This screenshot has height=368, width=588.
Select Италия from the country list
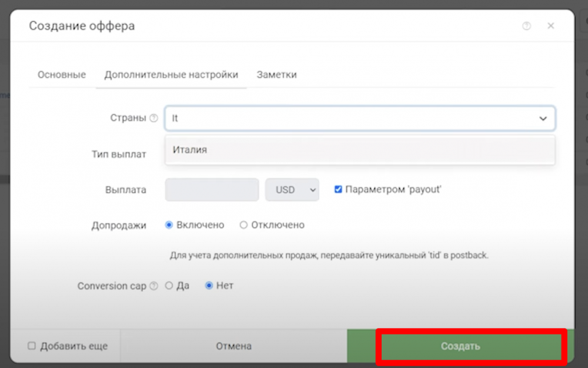(x=360, y=150)
